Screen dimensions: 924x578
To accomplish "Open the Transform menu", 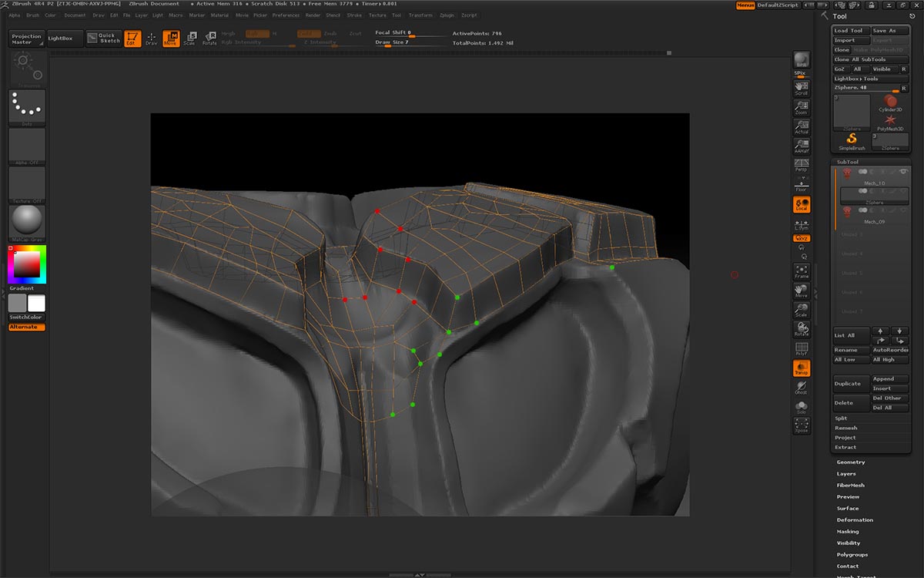I will [420, 15].
